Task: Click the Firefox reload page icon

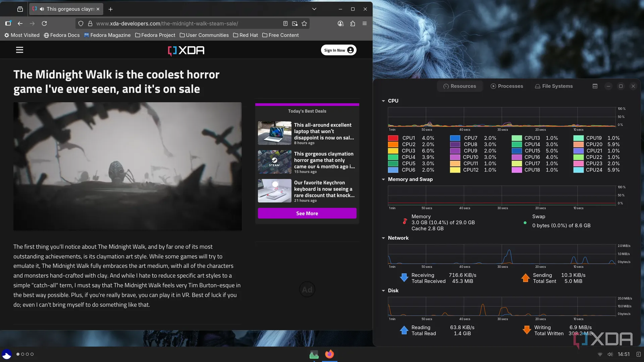Action: tap(44, 23)
